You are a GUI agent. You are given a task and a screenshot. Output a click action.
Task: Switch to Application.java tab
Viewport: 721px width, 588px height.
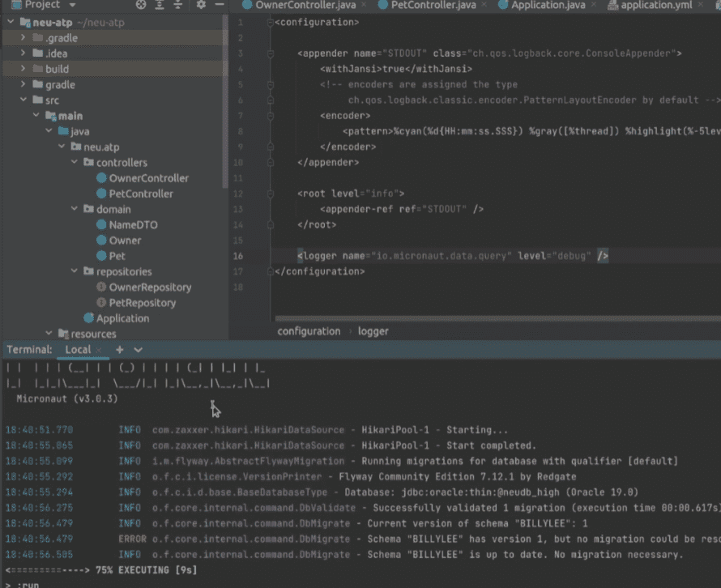[548, 5]
